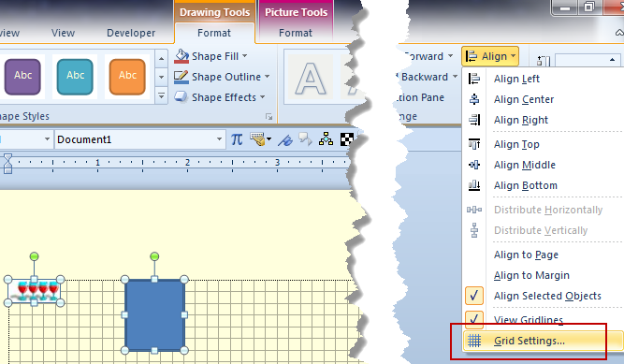
Task: Open the Document1 combo box dropdown
Action: (219, 139)
